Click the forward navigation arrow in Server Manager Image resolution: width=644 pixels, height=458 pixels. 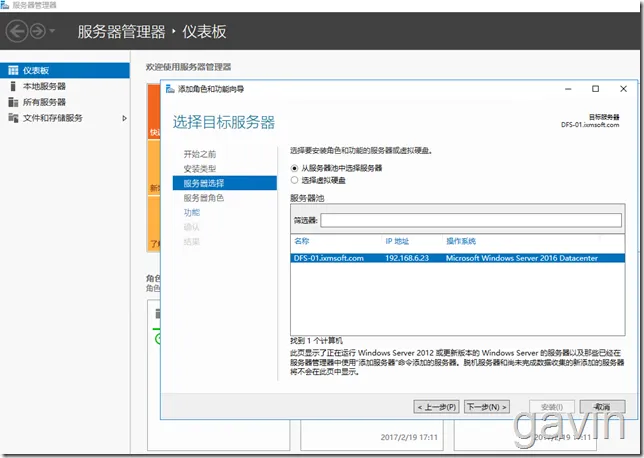(38, 31)
